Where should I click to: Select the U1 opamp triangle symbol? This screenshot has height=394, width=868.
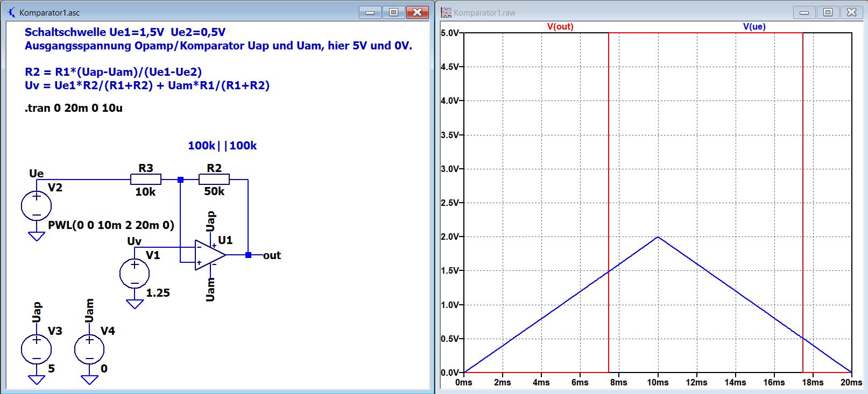(210, 255)
